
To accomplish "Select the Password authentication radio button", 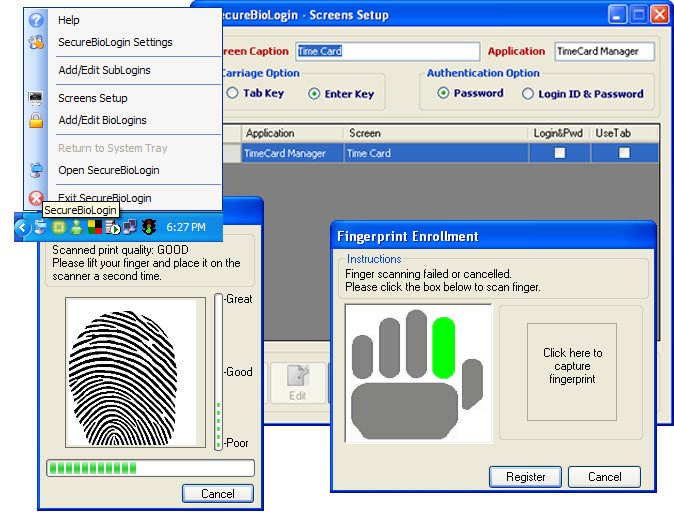I will pyautogui.click(x=443, y=93).
